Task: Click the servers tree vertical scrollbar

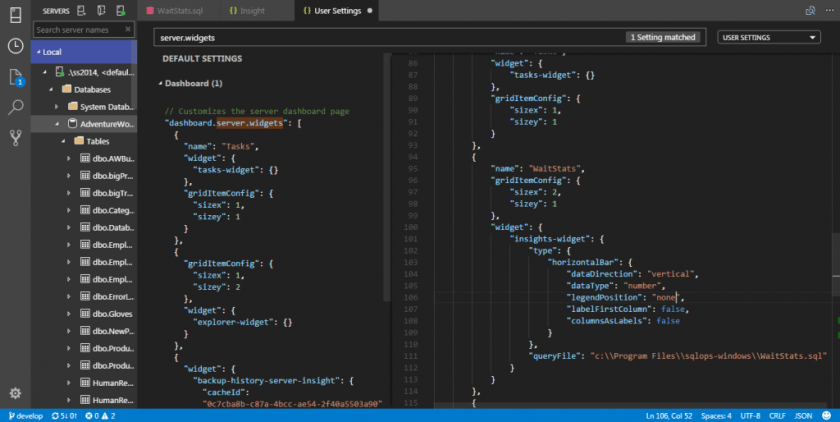Action: [x=134, y=75]
